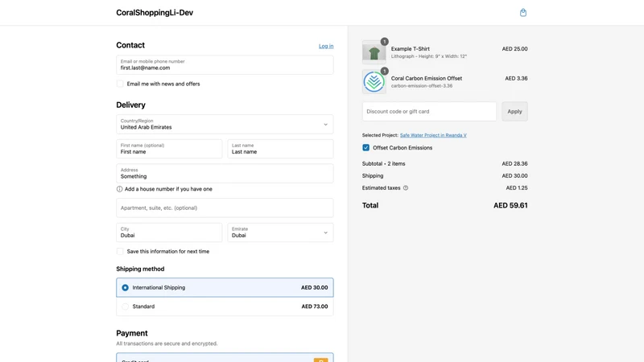The width and height of the screenshot is (644, 362).
Task: Click the Standard shipping price AED 73.00
Action: click(315, 306)
